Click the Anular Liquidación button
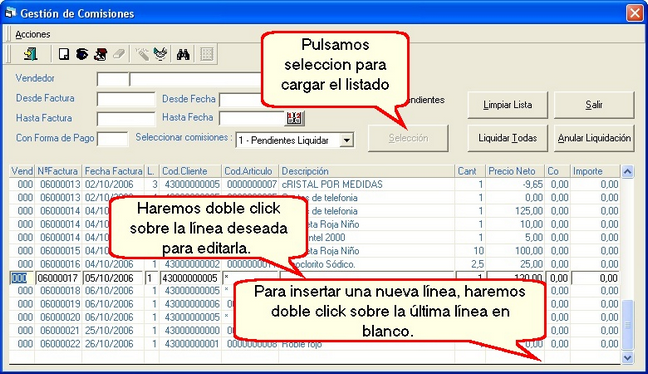The width and height of the screenshot is (648, 374). (x=594, y=138)
